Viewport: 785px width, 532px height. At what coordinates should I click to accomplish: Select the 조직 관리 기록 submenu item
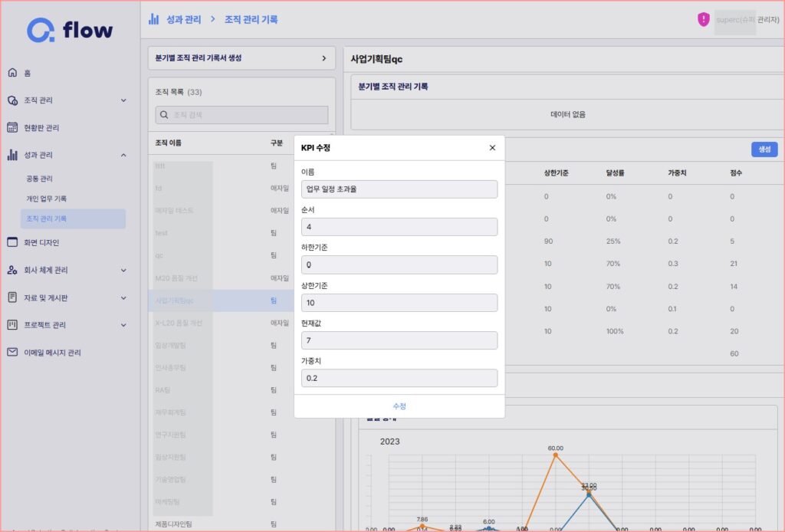pos(73,218)
